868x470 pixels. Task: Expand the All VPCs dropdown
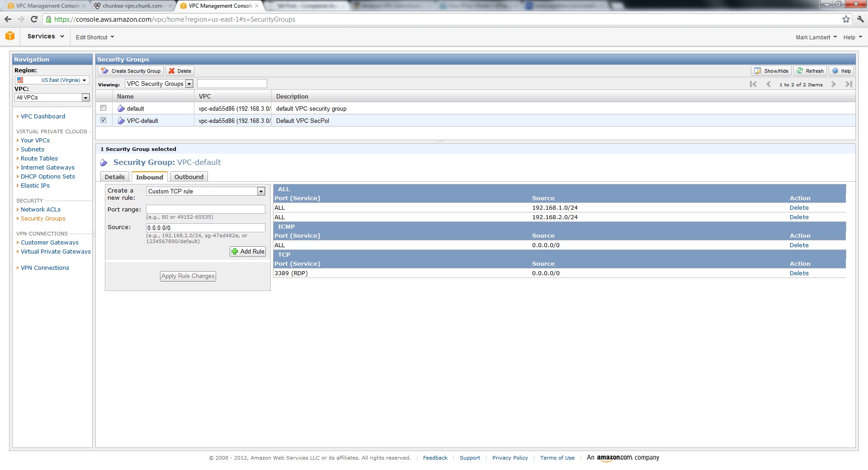point(85,98)
